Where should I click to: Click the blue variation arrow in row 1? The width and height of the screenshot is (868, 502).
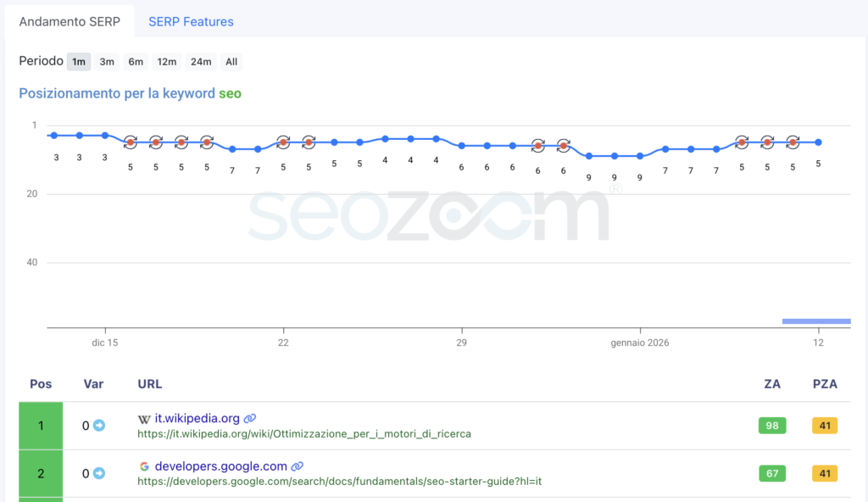point(99,426)
